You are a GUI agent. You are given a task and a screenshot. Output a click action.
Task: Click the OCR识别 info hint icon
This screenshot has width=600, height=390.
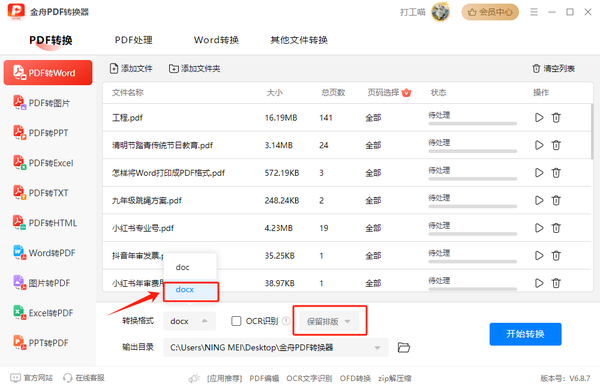(286, 321)
